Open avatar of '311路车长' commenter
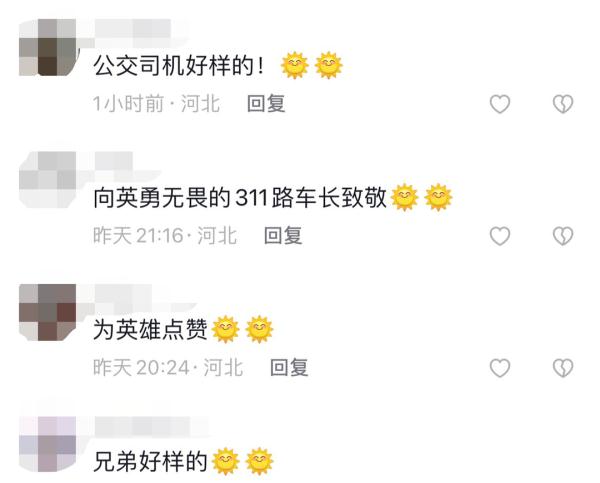Screen dimensions: 600x483 (47, 179)
